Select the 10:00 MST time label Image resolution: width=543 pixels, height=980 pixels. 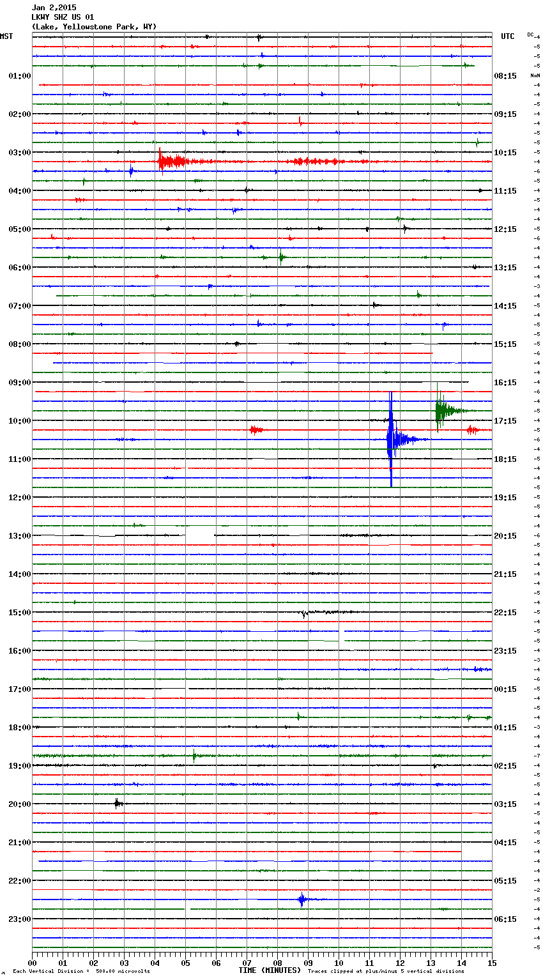click(x=20, y=421)
